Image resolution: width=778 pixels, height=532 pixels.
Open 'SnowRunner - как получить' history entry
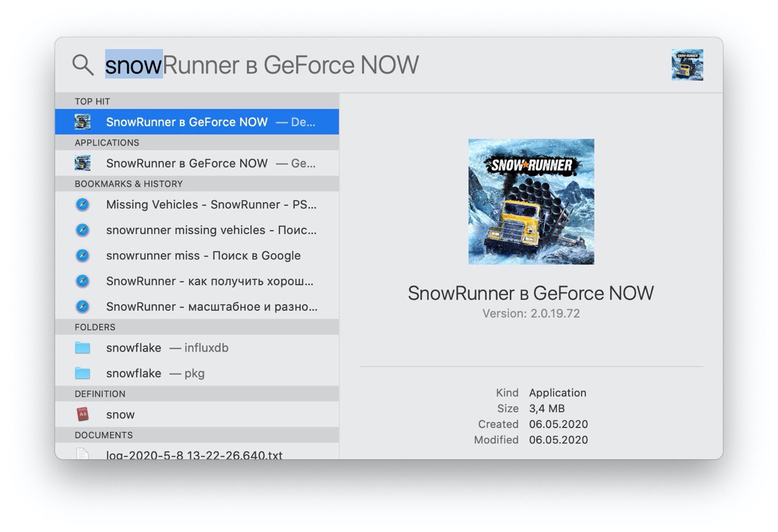click(197, 281)
